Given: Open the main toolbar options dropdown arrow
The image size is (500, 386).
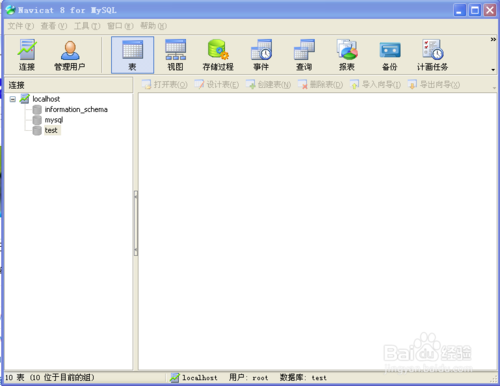Looking at the screenshot, I should pos(493,70).
